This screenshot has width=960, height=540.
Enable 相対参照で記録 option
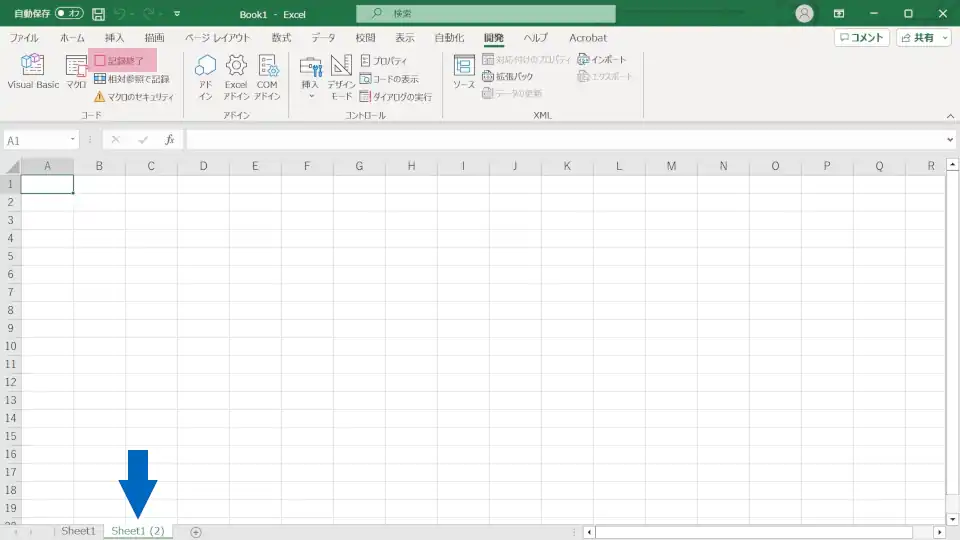(131, 79)
